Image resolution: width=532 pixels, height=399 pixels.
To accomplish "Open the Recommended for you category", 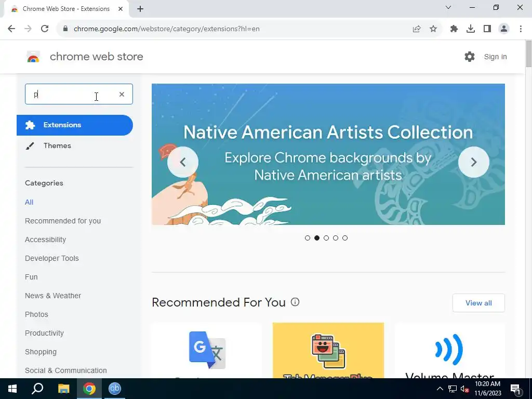I will pyautogui.click(x=63, y=221).
